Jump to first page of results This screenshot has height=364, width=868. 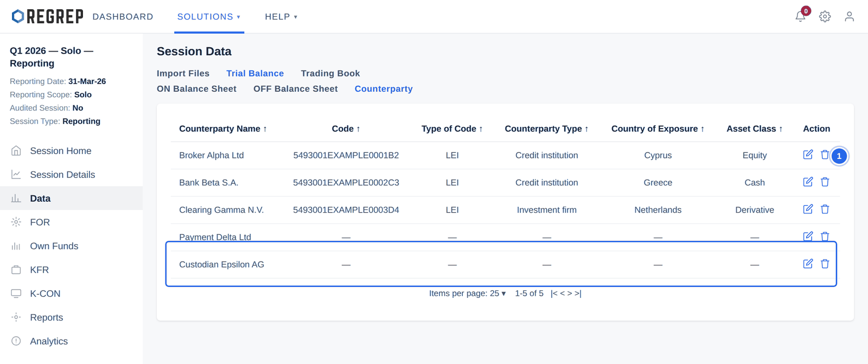pos(554,293)
